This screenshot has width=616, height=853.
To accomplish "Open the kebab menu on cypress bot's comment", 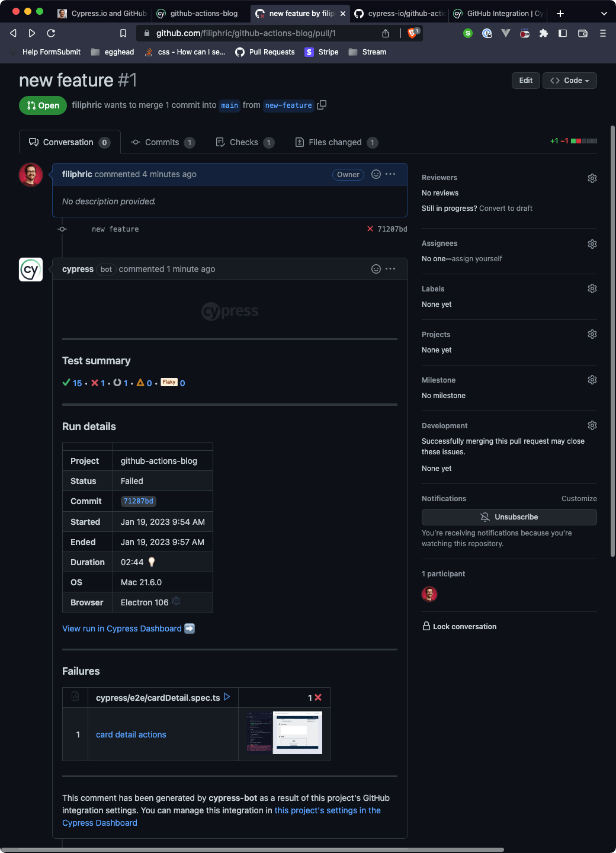I will 390,268.
